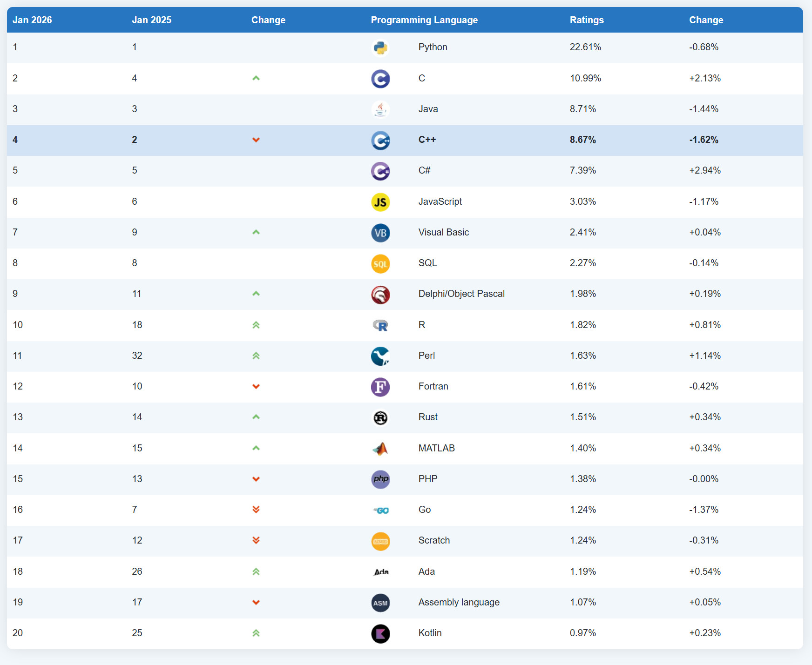Click the Ratings column header
This screenshot has height=665, width=812.
587,20
